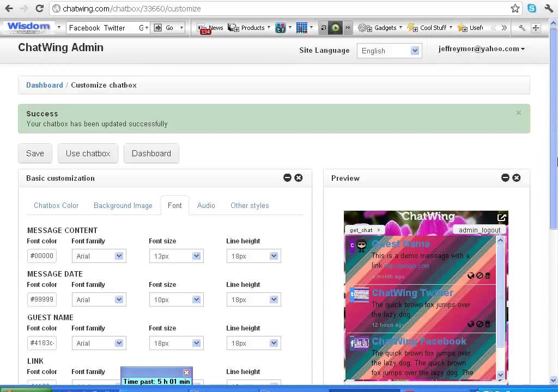The height and width of the screenshot is (392, 558).
Task: Open Guest Name font size dropdown
Action: [176, 343]
